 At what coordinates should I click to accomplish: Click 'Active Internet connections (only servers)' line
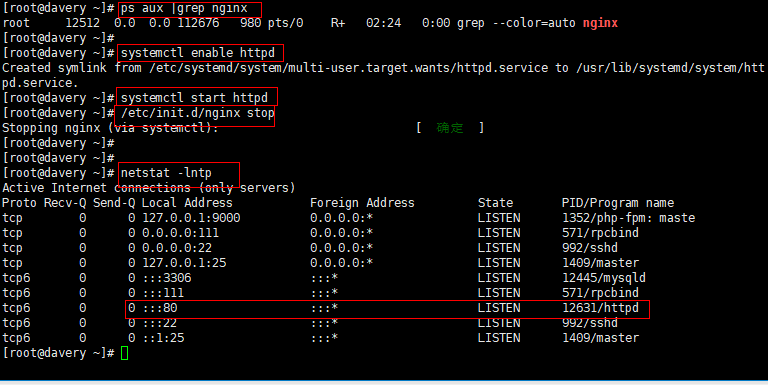[x=149, y=188]
